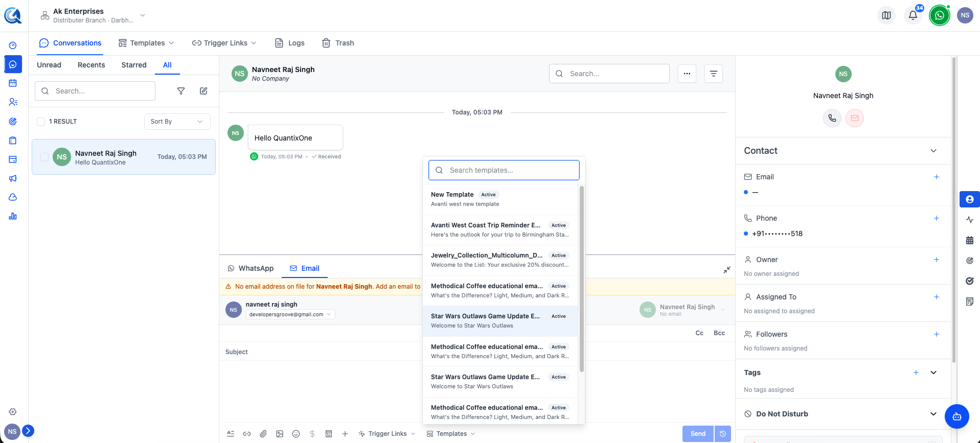Switch to the WhatsApp channel tab
The image size is (980, 443).
(x=250, y=268)
